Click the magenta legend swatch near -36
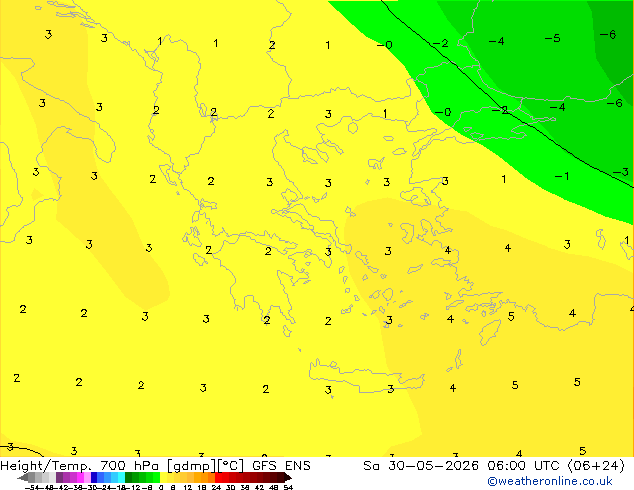634x490 pixels. click(x=80, y=477)
